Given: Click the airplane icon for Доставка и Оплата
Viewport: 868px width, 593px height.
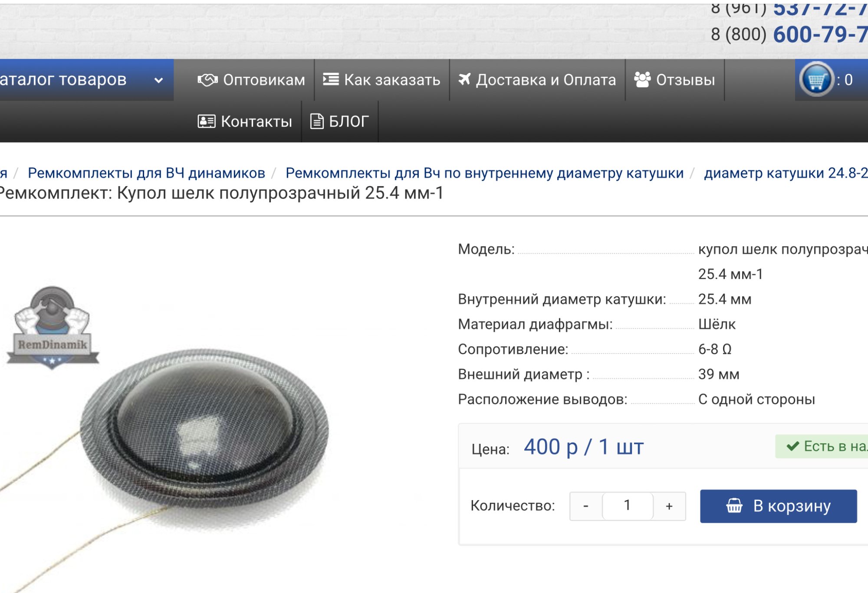Looking at the screenshot, I should tap(464, 79).
